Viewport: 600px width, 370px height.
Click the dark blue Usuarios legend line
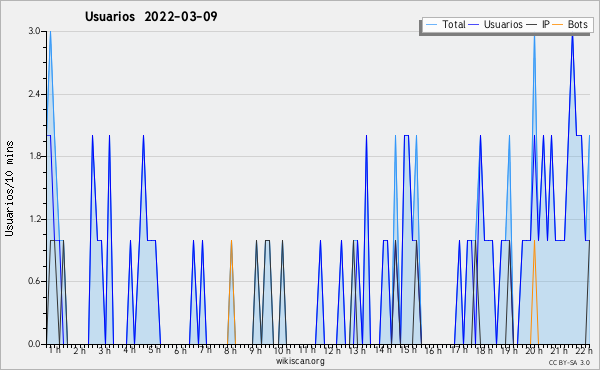click(474, 25)
